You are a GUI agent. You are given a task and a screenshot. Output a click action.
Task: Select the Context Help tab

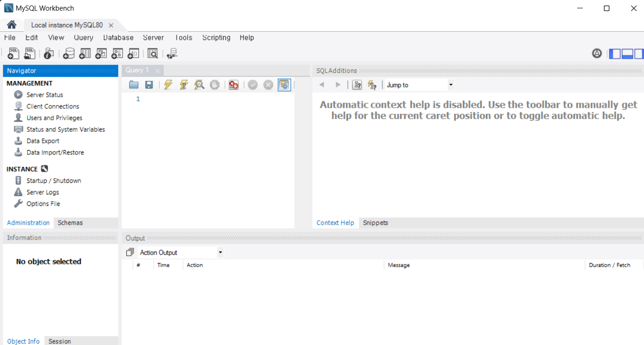335,223
